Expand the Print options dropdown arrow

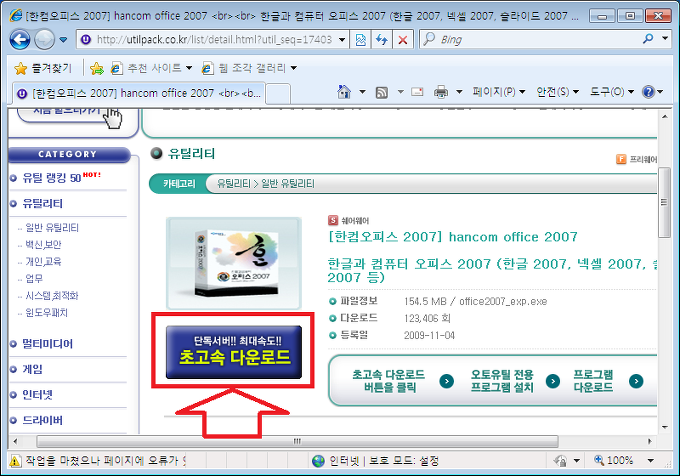[x=459, y=92]
